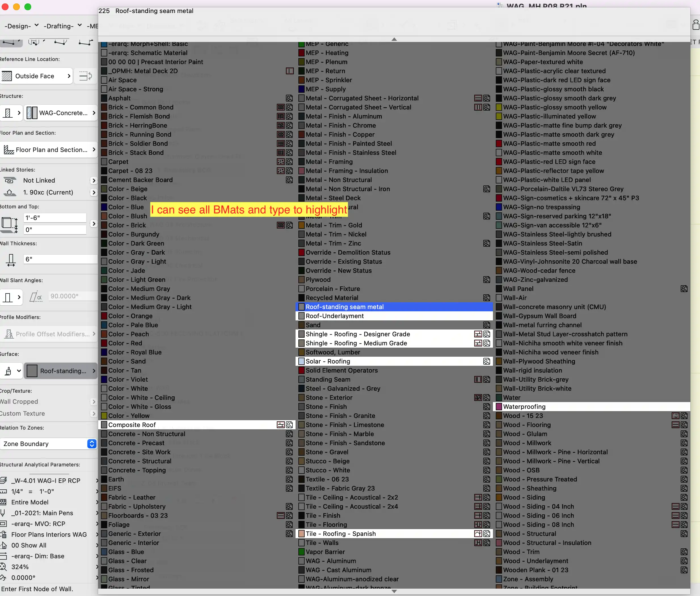Click the Entire Model filter icon
This screenshot has height=596, width=700.
coord(3,502)
